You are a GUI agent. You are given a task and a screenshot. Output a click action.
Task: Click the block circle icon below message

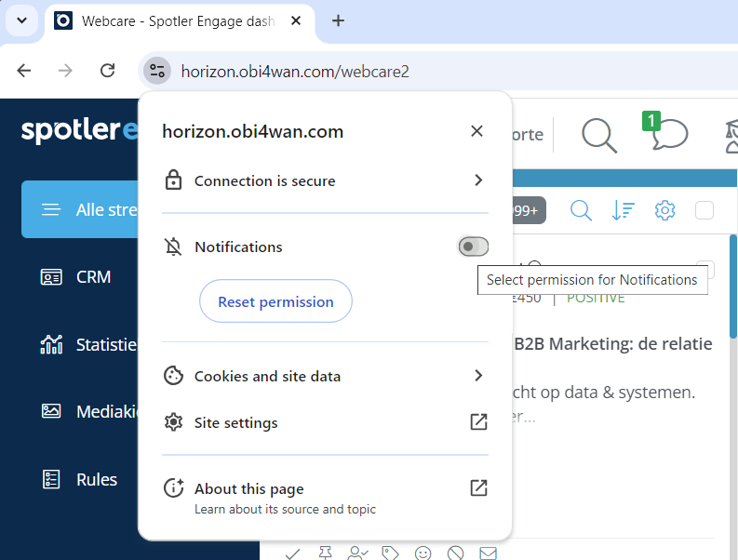[456, 553]
